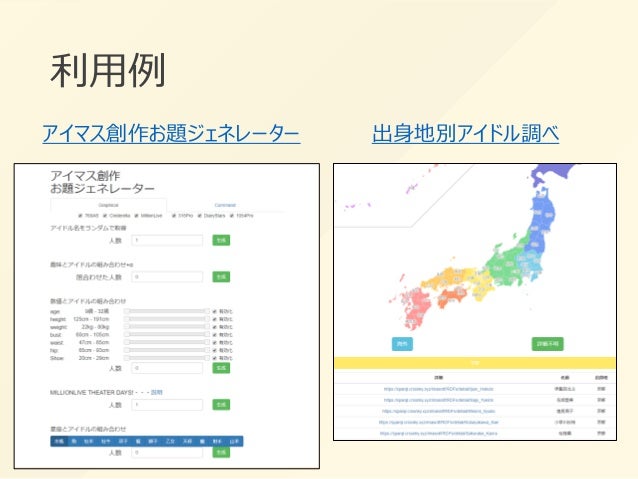Toggle the checkbox on the hip row

tap(214, 350)
